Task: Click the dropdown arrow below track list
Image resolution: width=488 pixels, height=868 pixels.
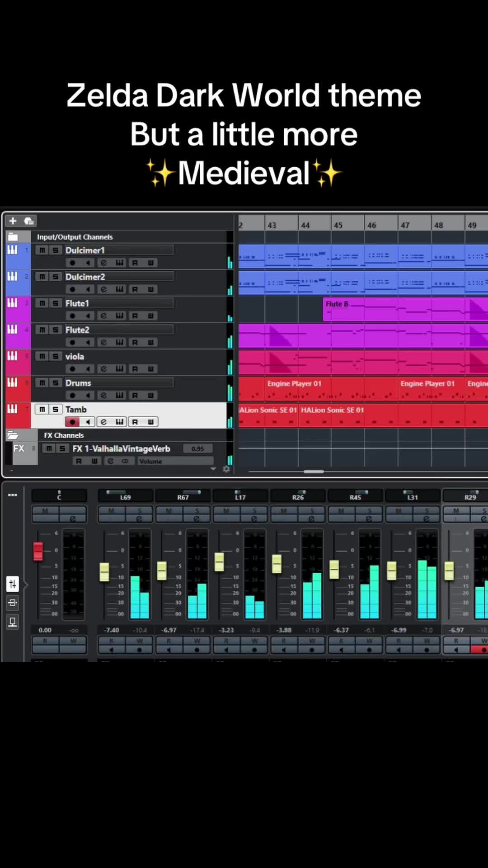Action: 213,469
